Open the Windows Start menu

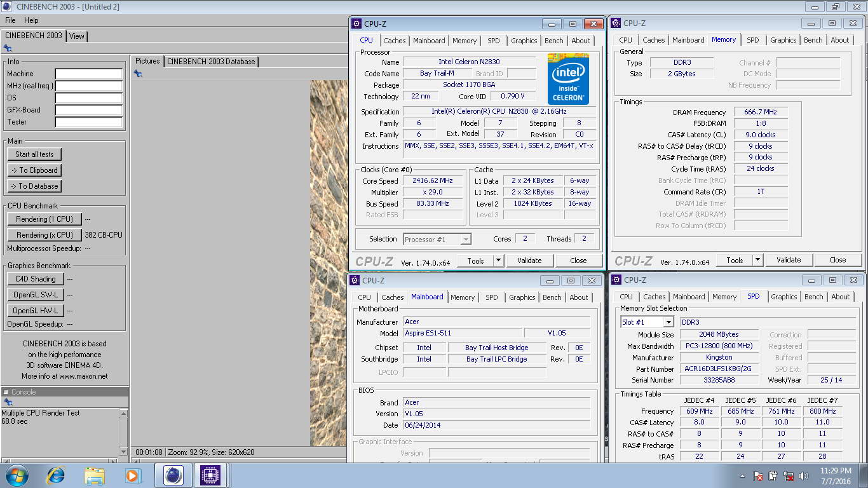click(x=16, y=475)
